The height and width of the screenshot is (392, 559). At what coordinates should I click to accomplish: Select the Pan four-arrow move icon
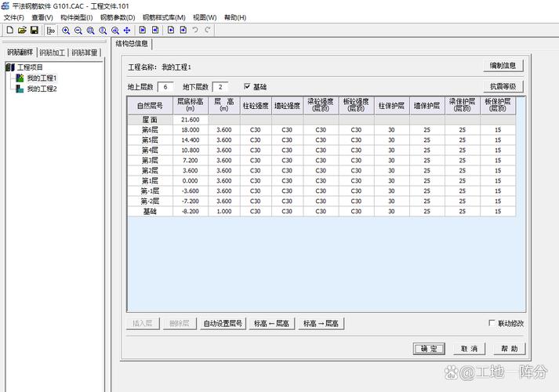point(127,31)
